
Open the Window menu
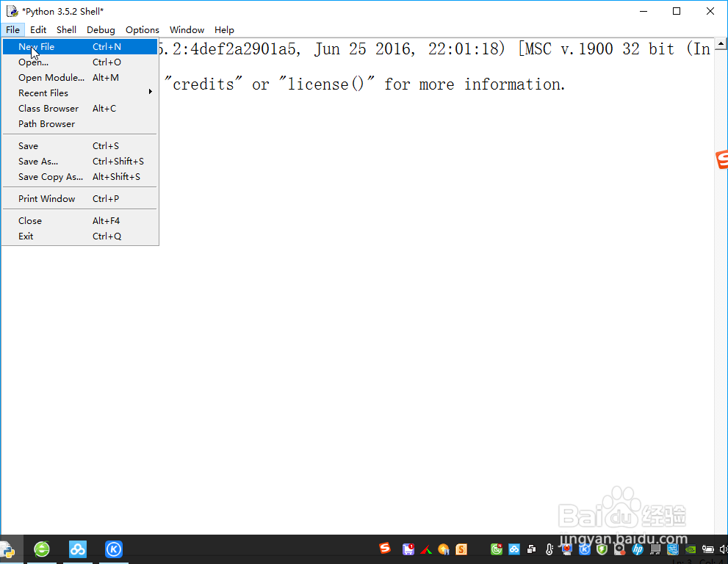(x=187, y=29)
